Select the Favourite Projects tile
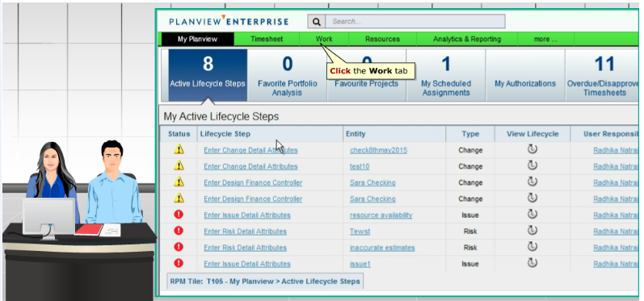Viewport: 644px width, 301px height. tap(366, 75)
